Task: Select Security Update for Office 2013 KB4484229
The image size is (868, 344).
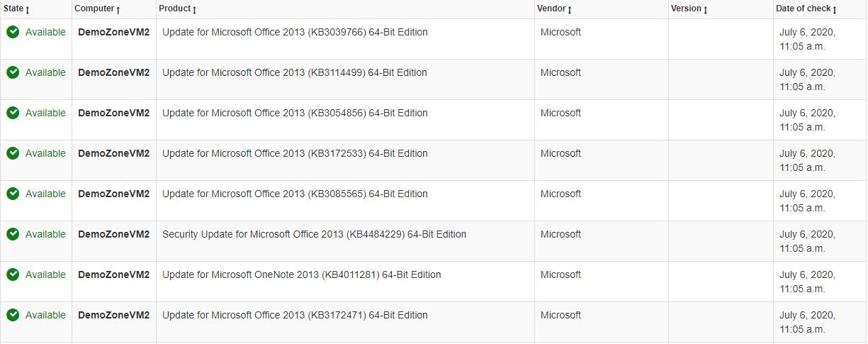Action: pyautogui.click(x=314, y=234)
